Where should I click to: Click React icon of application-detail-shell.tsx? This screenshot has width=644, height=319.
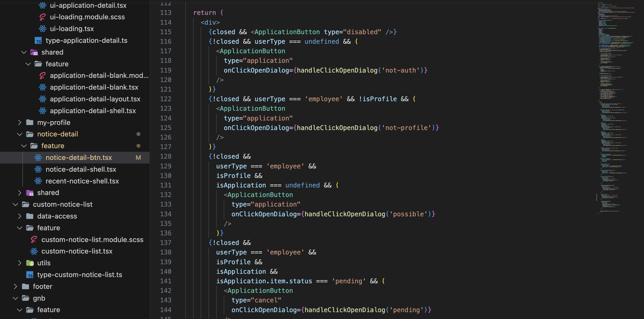tap(43, 111)
